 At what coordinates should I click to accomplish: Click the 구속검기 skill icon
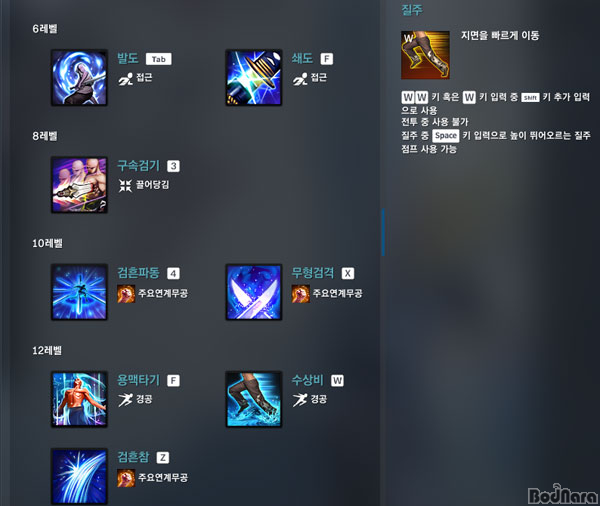click(79, 185)
